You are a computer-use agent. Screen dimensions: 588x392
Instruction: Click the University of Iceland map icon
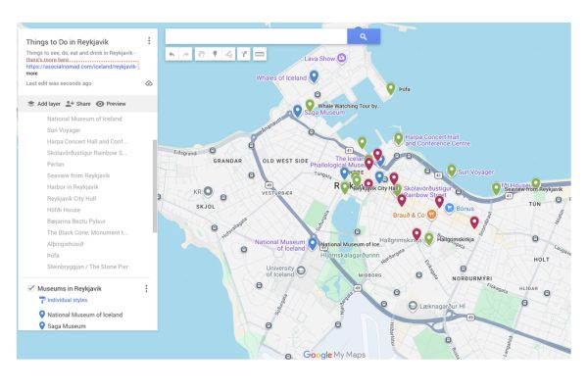pos(301,270)
